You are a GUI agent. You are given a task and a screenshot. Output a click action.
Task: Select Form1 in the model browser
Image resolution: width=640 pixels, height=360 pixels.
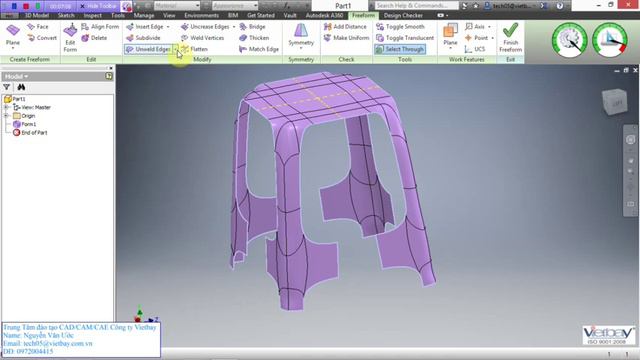[x=25, y=124]
